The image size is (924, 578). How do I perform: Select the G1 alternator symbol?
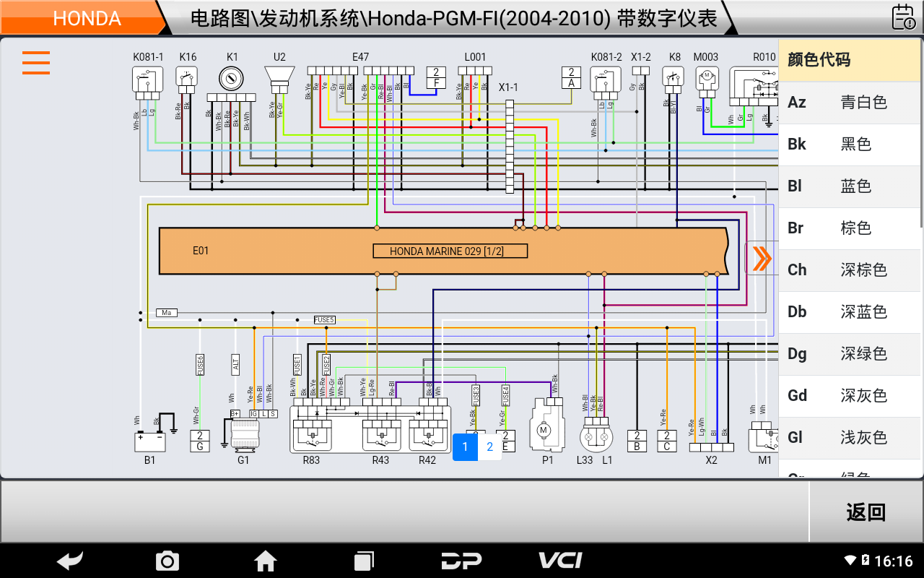[244, 435]
